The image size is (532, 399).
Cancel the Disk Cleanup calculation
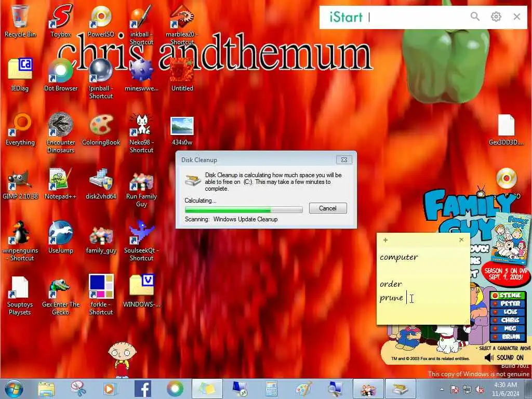(328, 208)
